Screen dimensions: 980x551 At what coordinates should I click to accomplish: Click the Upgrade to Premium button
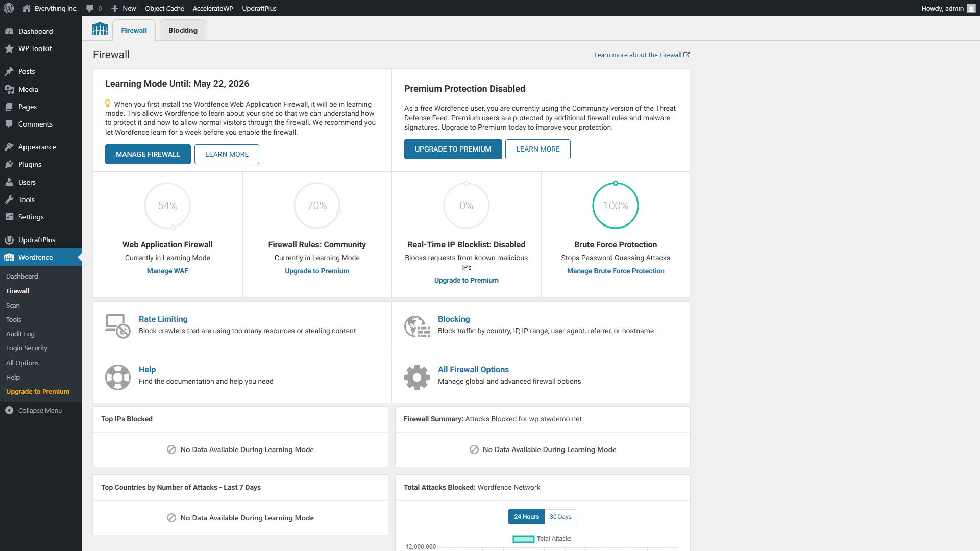[453, 149]
